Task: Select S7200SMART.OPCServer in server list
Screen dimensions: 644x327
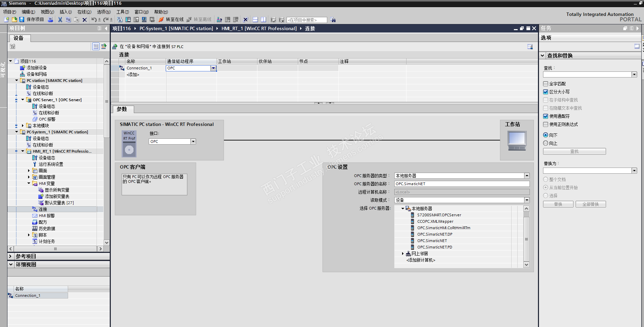Action: [x=439, y=215]
